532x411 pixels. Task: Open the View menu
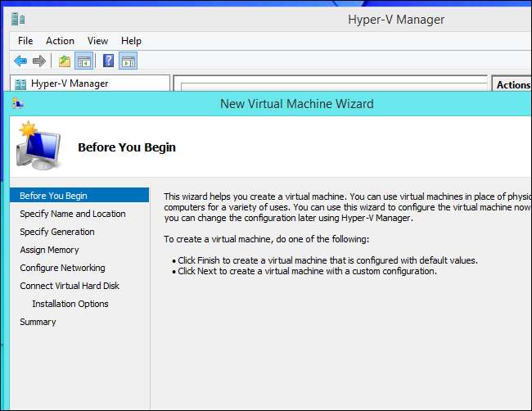[x=97, y=41]
